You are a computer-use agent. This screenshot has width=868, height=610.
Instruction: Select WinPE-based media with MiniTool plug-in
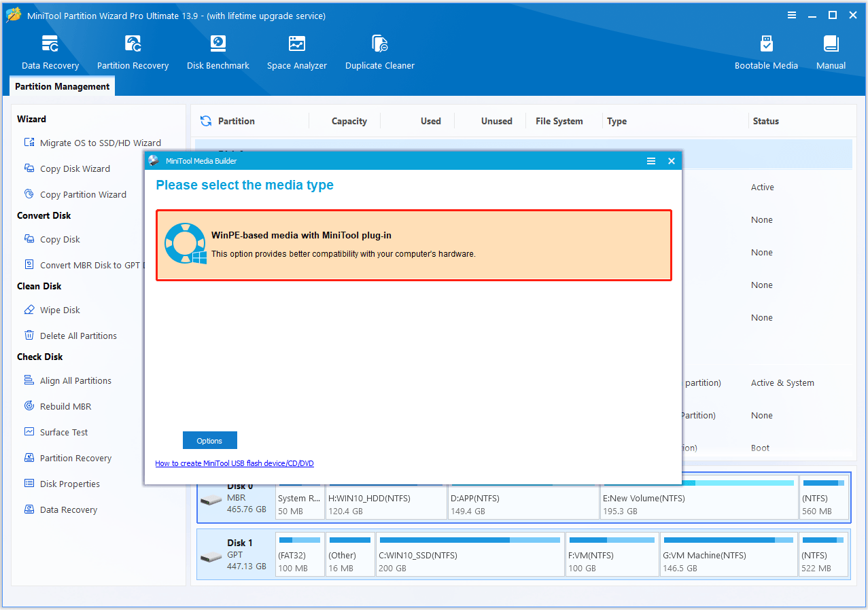coord(414,245)
